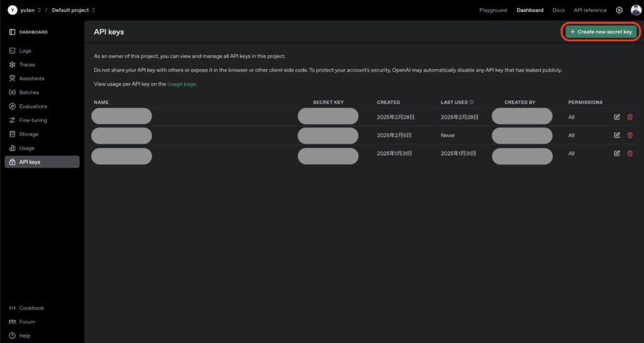Open the user profile avatar menu

635,10
